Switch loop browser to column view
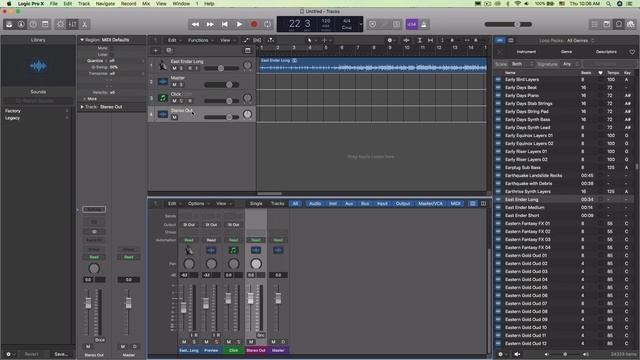Screen dimensions: 640x360 point(511,40)
